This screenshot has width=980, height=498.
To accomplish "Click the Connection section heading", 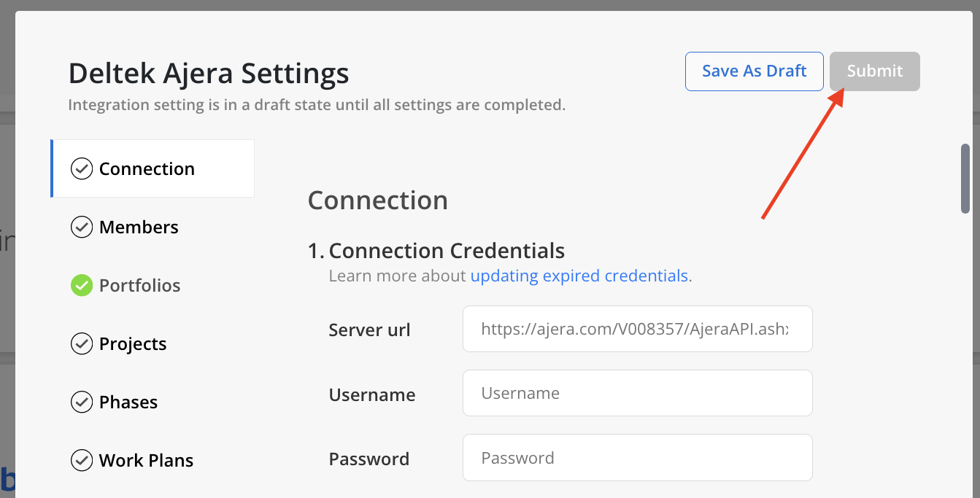I will [378, 200].
